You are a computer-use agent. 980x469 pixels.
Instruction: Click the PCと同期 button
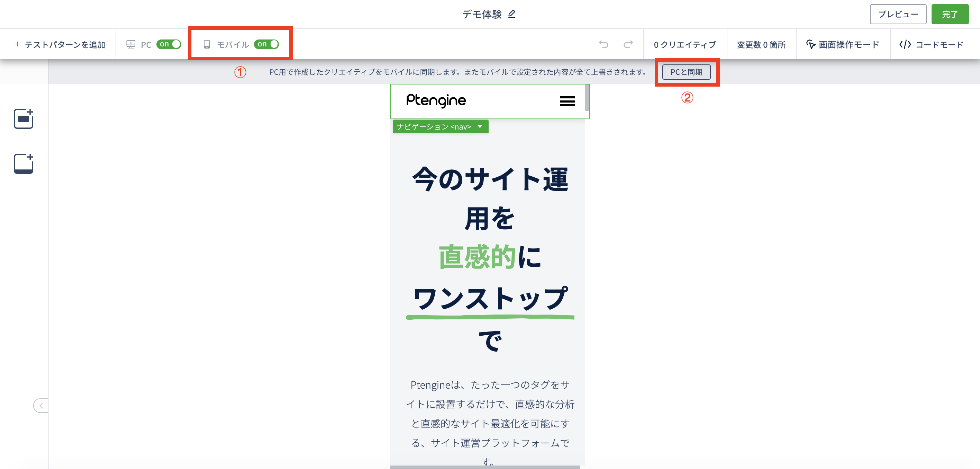click(686, 72)
